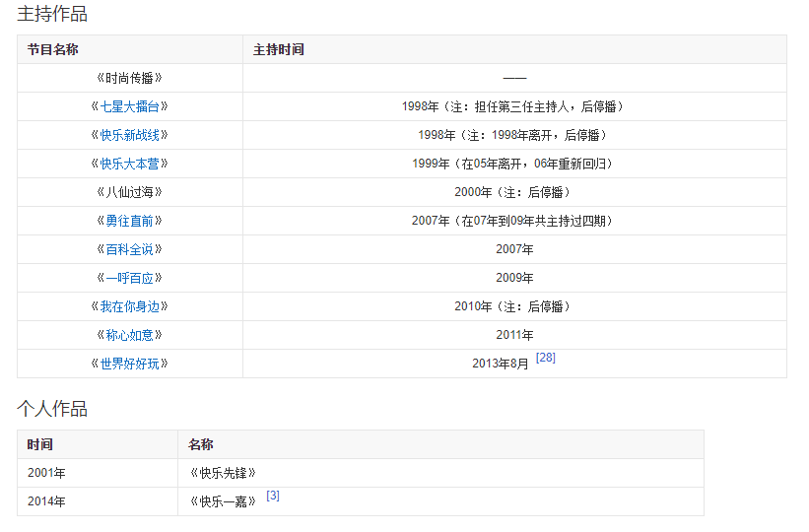This screenshot has height=532, width=809.
Task: Open the 七星大擂台 link
Action: click(129, 106)
